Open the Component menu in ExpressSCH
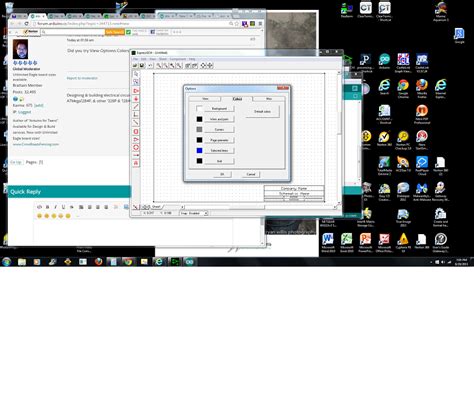Viewport: 474px width, 403px height. click(178, 59)
